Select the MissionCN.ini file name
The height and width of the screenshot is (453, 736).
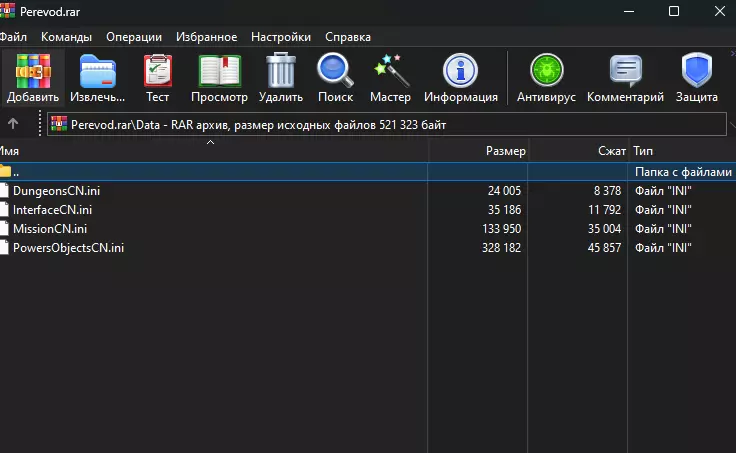pos(50,229)
